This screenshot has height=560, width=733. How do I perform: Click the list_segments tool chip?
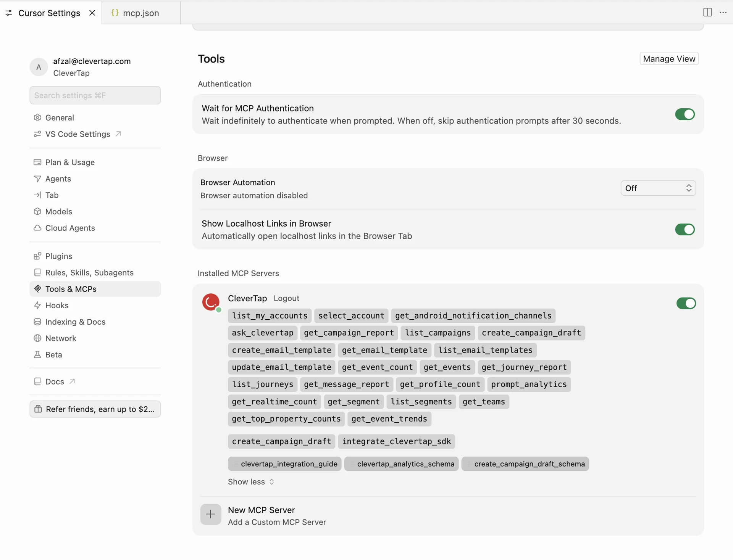coord(421,401)
